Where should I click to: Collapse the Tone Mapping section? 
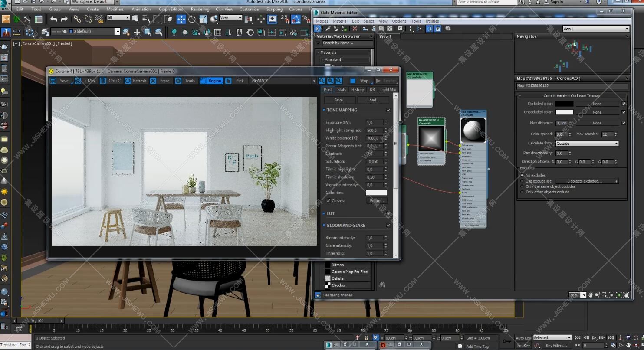(324, 110)
